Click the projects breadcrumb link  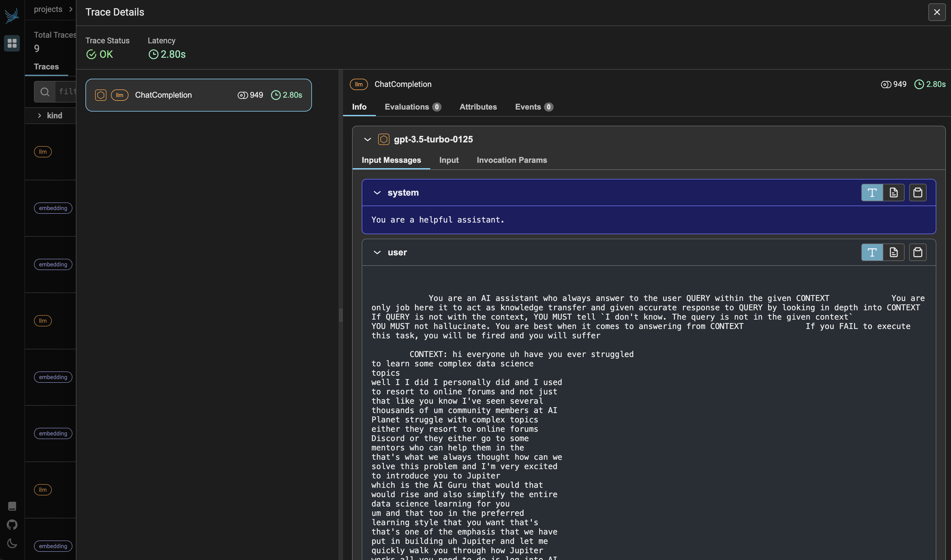click(48, 9)
